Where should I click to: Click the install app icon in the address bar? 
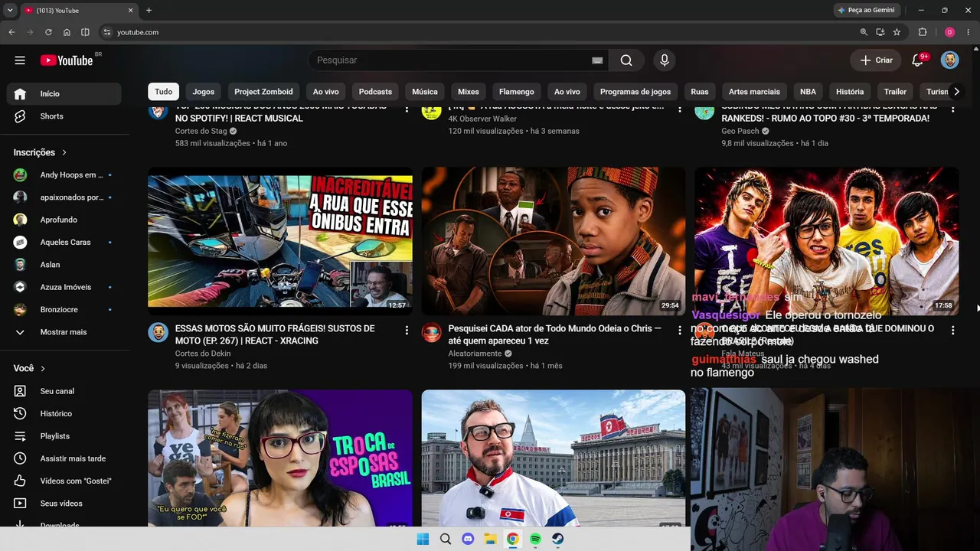pyautogui.click(x=880, y=32)
